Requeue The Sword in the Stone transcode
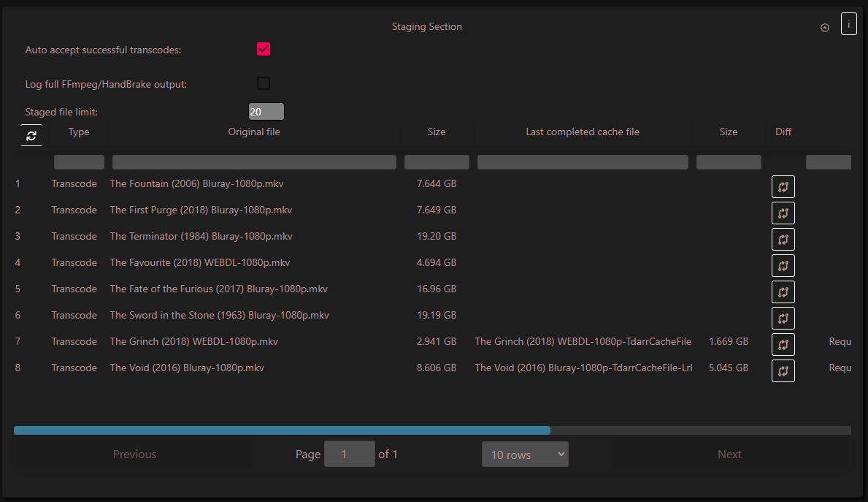Image resolution: width=868 pixels, height=502 pixels. click(783, 318)
